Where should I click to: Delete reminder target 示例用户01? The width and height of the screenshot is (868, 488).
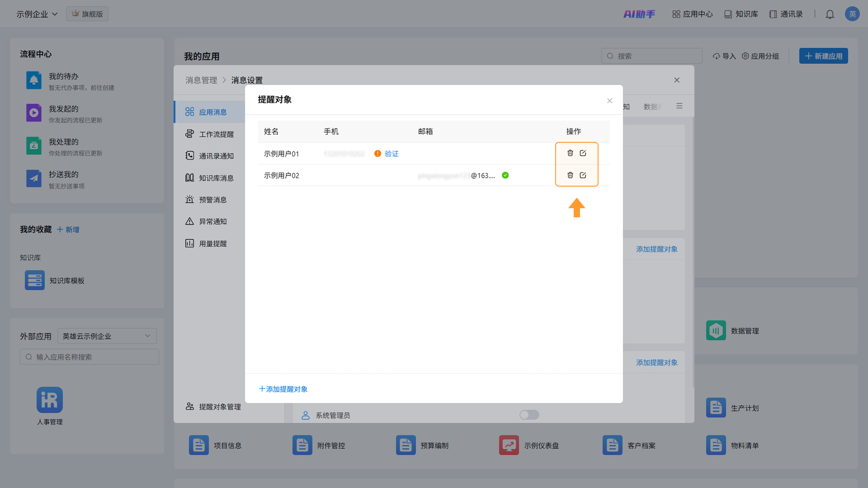[570, 153]
